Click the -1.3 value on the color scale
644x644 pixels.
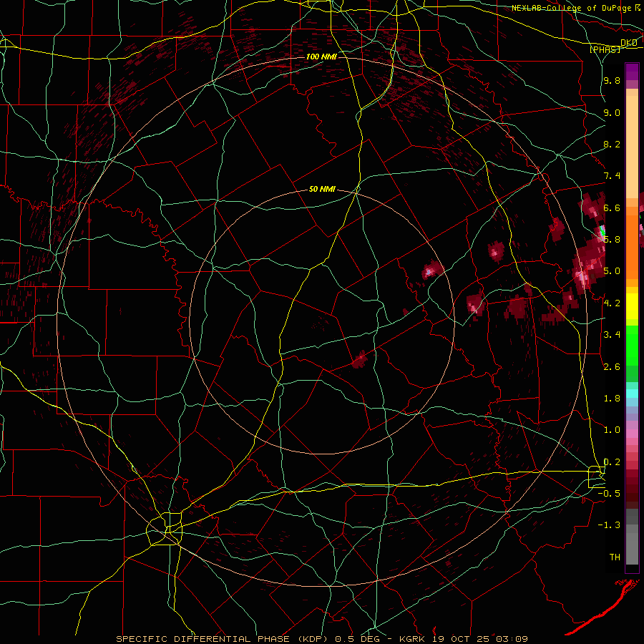point(609,525)
